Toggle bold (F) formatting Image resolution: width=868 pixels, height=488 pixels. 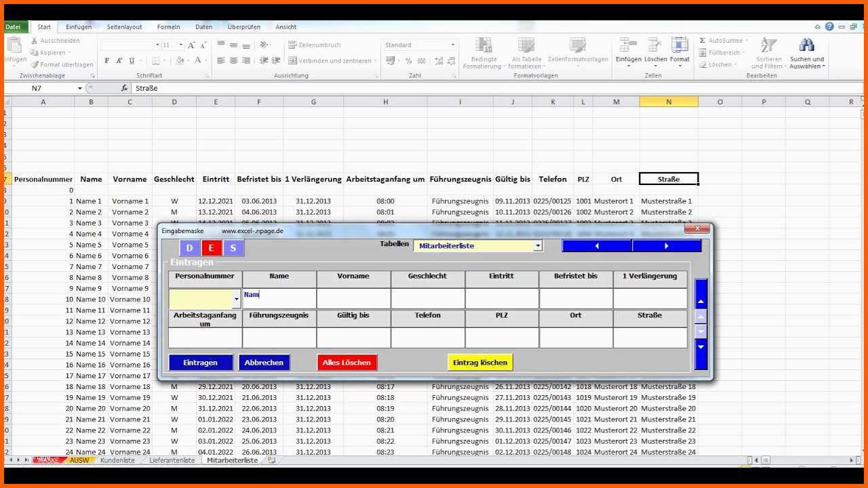107,60
